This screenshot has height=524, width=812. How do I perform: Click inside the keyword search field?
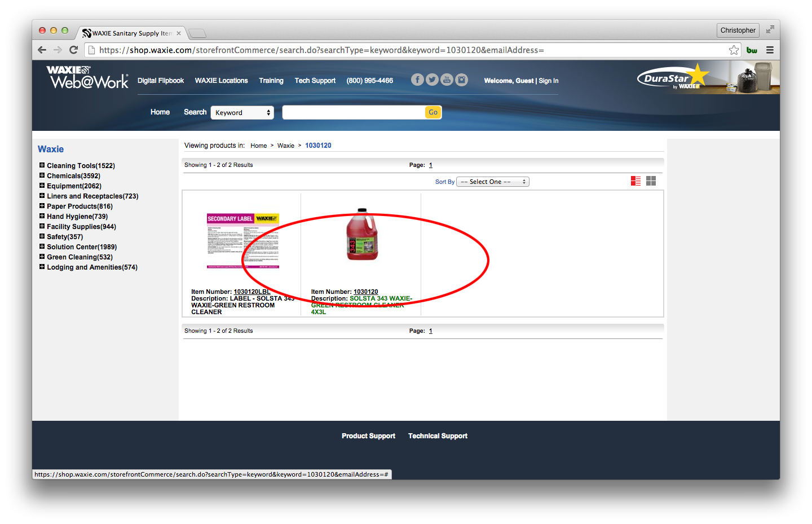tap(354, 112)
